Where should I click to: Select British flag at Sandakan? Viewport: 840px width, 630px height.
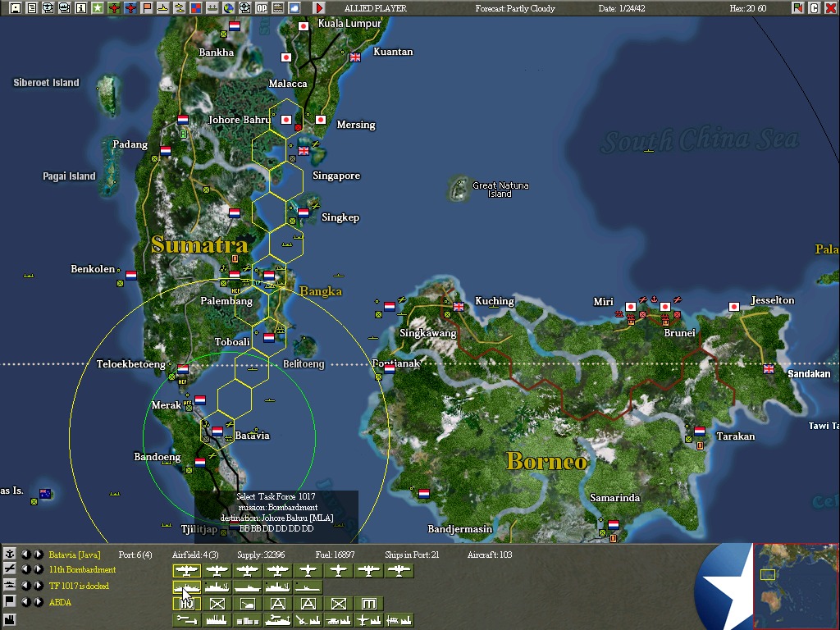(x=768, y=368)
